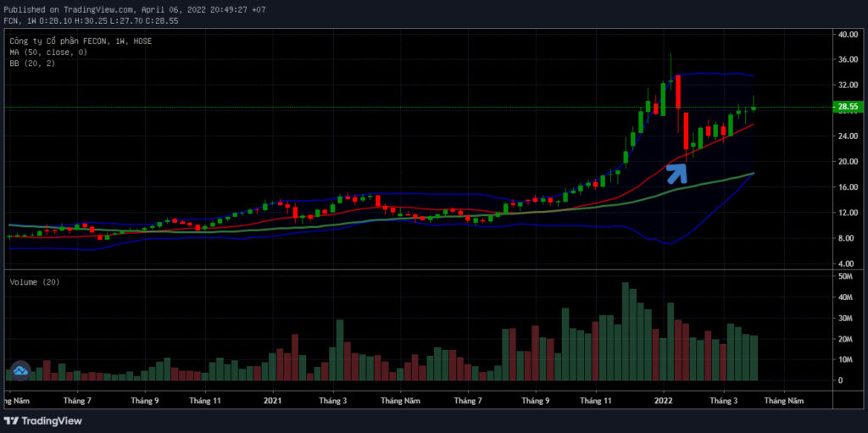Click the tallest green volume bar
Viewport: 868px width, 433px height.
point(626,331)
